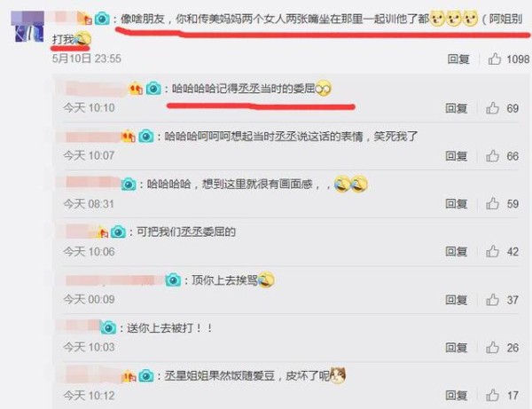Image resolution: width=532 pixels, height=409 pixels.
Task: Reply to the 今天 08:31 comment
Action: pos(457,204)
